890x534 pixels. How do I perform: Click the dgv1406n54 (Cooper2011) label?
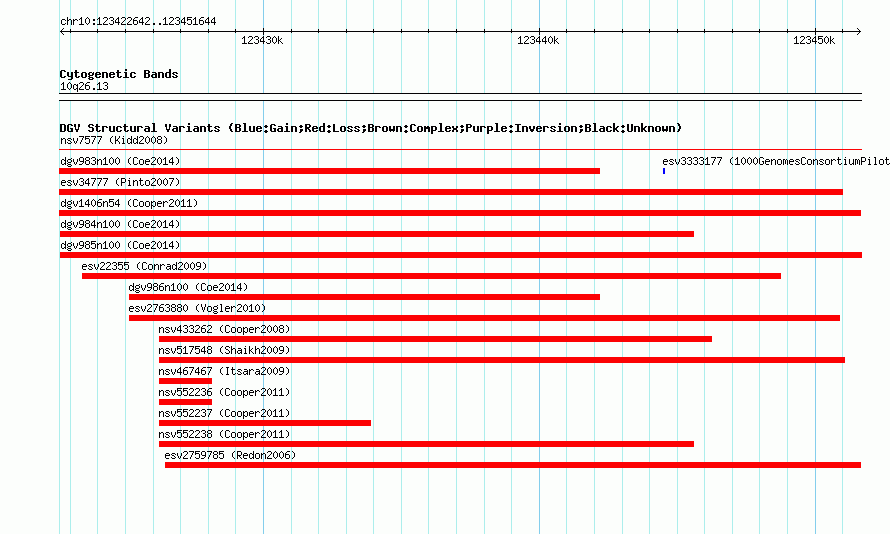(x=129, y=203)
